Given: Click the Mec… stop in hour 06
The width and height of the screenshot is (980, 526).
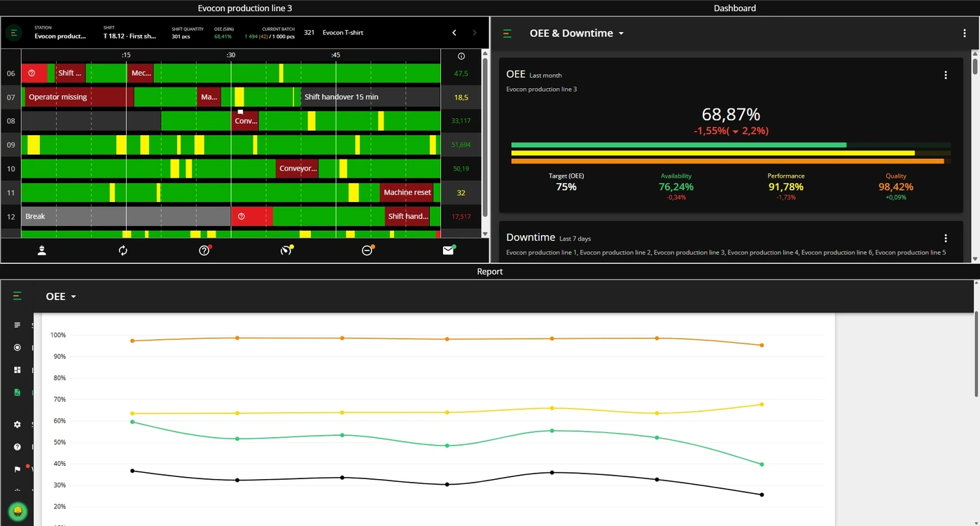Looking at the screenshot, I should click(141, 73).
